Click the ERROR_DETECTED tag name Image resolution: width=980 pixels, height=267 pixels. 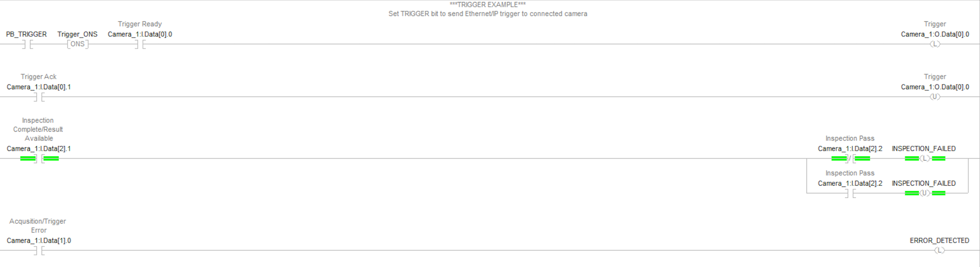pyautogui.click(x=939, y=241)
